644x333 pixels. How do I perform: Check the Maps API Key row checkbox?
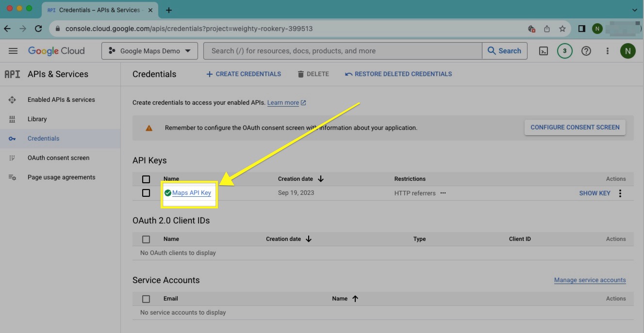coord(146,193)
